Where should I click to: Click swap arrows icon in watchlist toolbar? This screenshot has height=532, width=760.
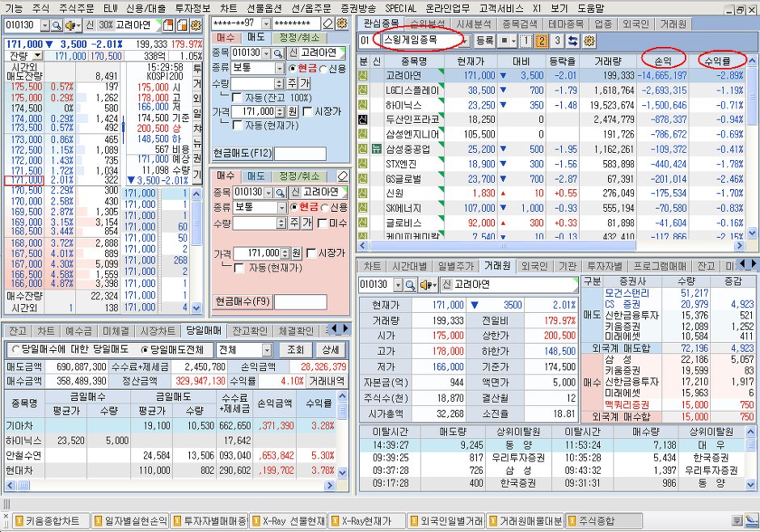(573, 40)
